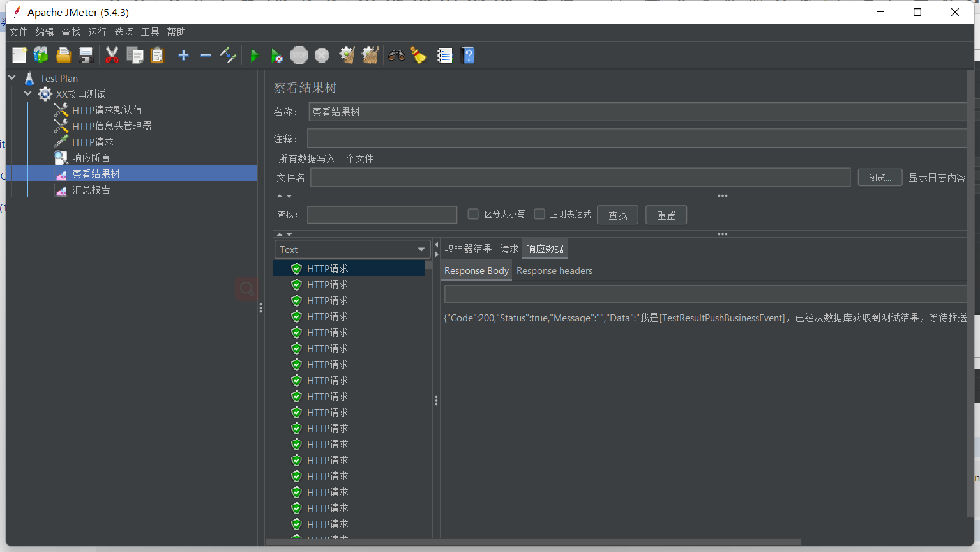980x552 pixels.
Task: Select 汇总报告 in the tree
Action: [x=91, y=190]
